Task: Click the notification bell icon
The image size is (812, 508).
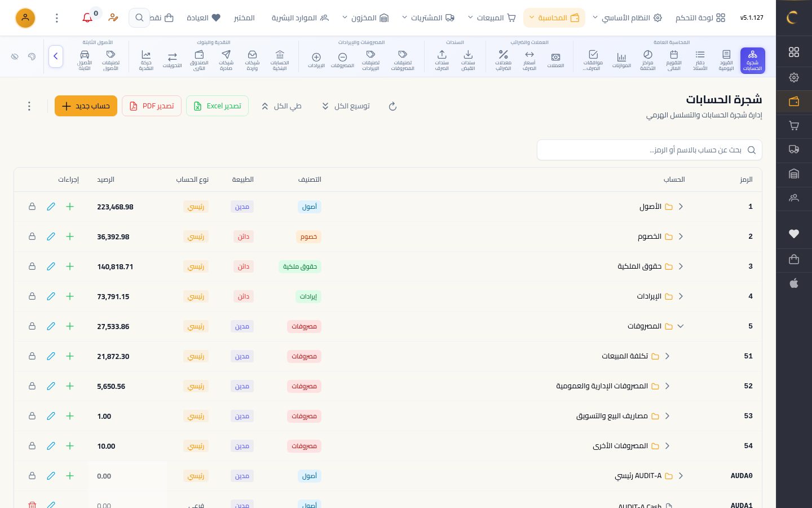Action: pyautogui.click(x=87, y=18)
